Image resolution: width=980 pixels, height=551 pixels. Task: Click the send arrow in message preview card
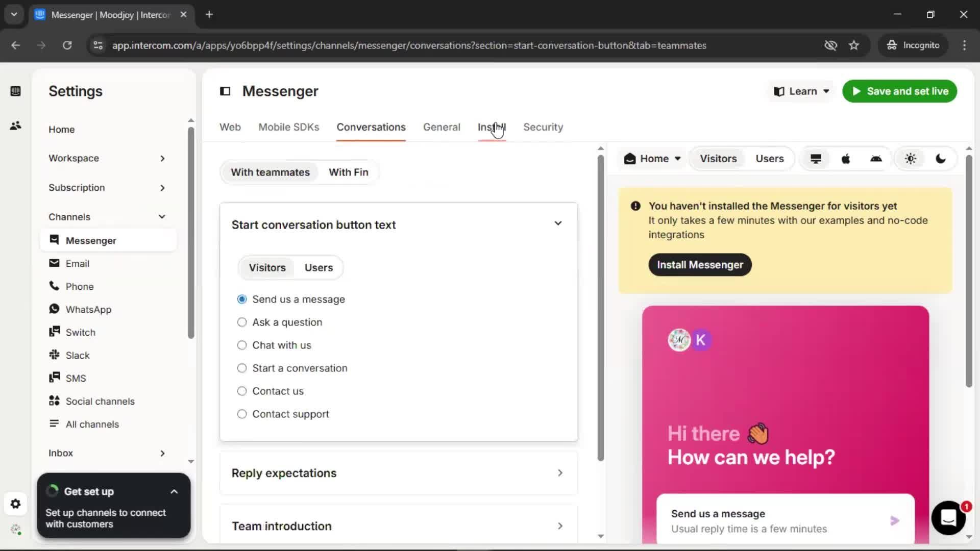point(895,521)
